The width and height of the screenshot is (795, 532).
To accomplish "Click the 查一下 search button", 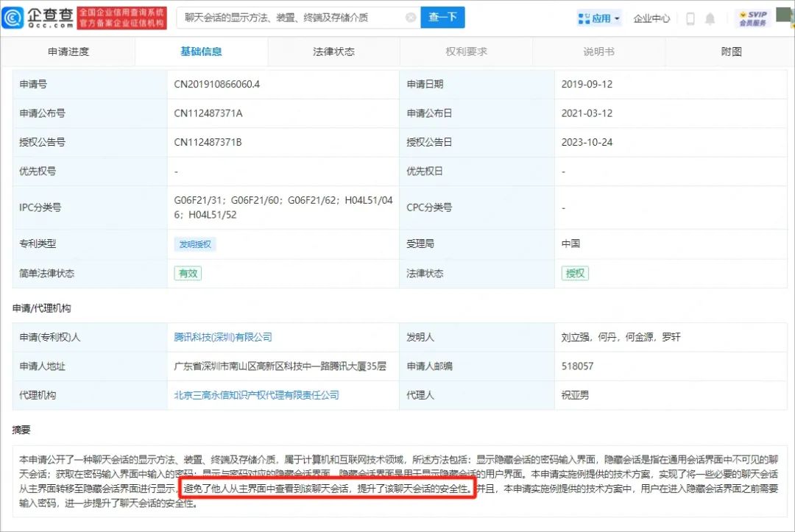I will point(442,18).
